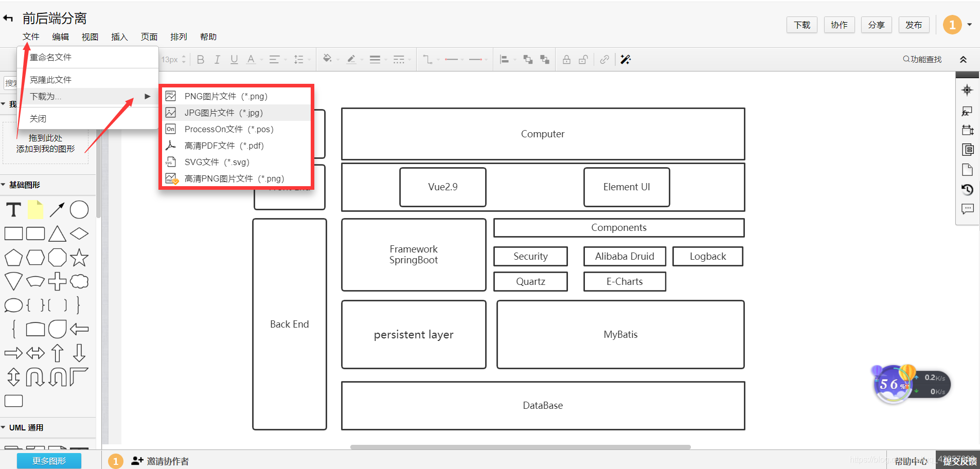Download as 高清PNG图片文件
The image size is (980, 469).
(236, 178)
